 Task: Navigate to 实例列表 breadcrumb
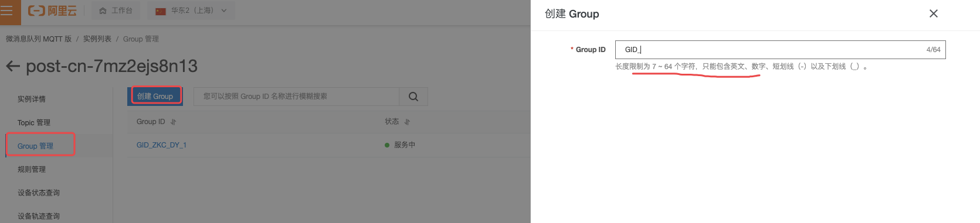click(97, 39)
